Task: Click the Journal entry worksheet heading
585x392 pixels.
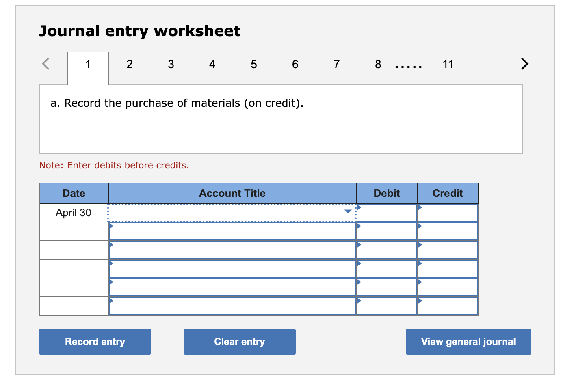Action: click(x=140, y=31)
